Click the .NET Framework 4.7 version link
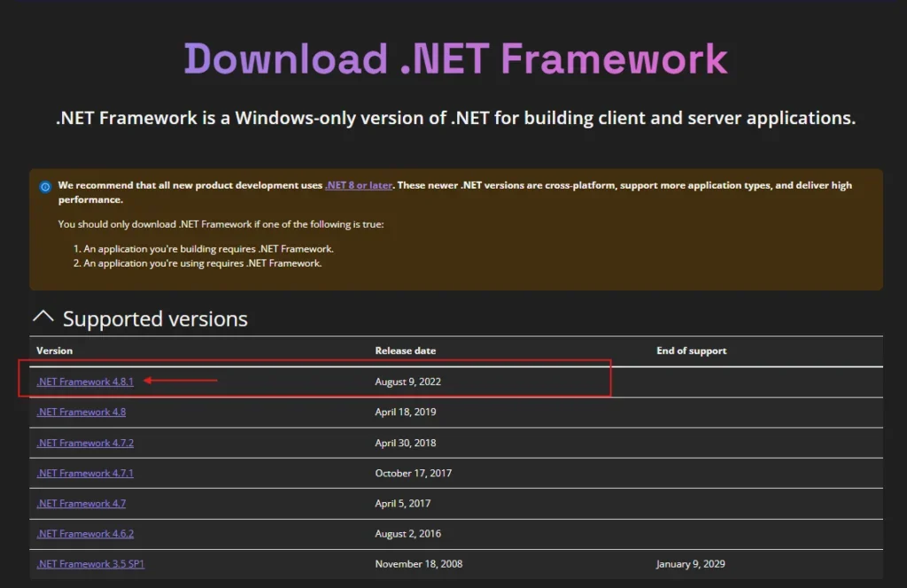 [x=81, y=503]
